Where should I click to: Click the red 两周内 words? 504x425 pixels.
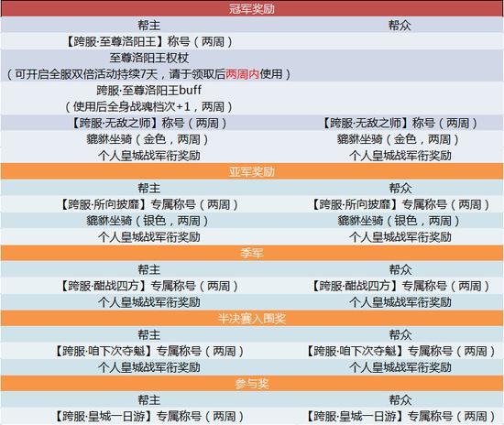[242, 74]
